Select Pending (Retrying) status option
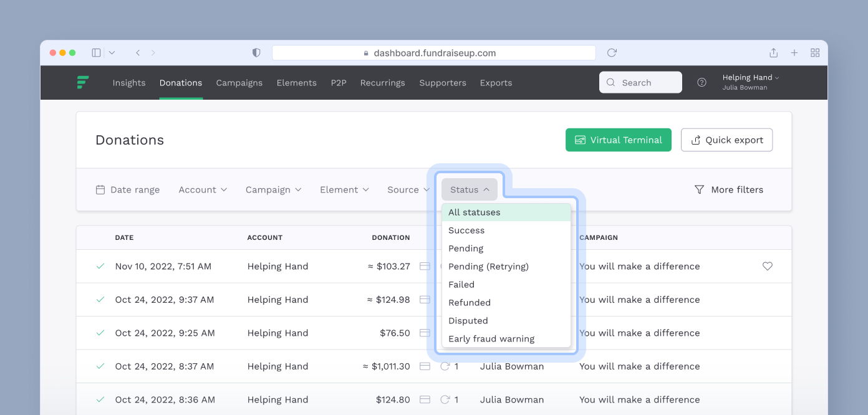The height and width of the screenshot is (415, 868). pos(506,267)
